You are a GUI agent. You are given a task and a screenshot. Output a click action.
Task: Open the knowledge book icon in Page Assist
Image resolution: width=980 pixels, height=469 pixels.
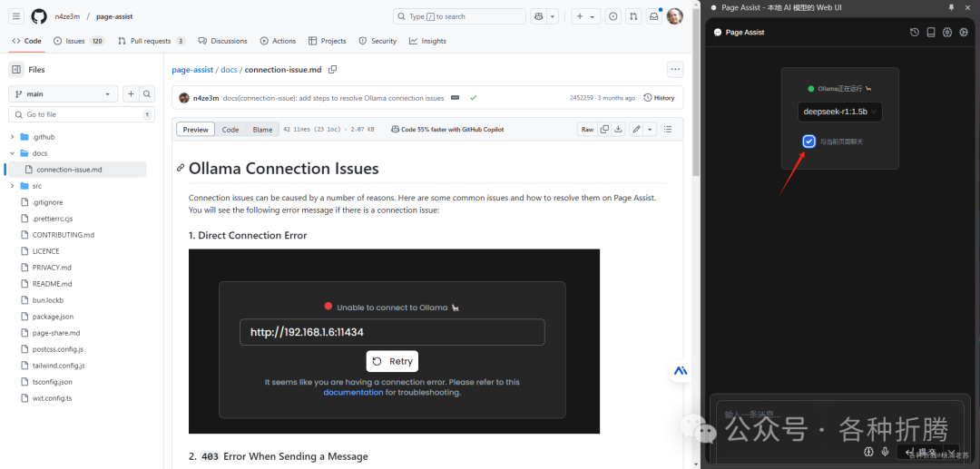coord(931,33)
